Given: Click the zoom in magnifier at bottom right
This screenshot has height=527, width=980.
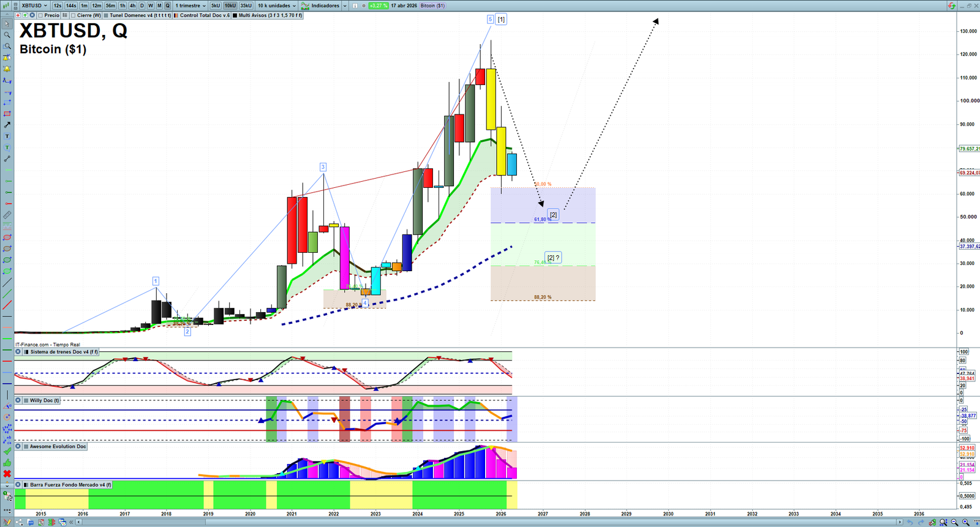Looking at the screenshot, I should 966,522.
